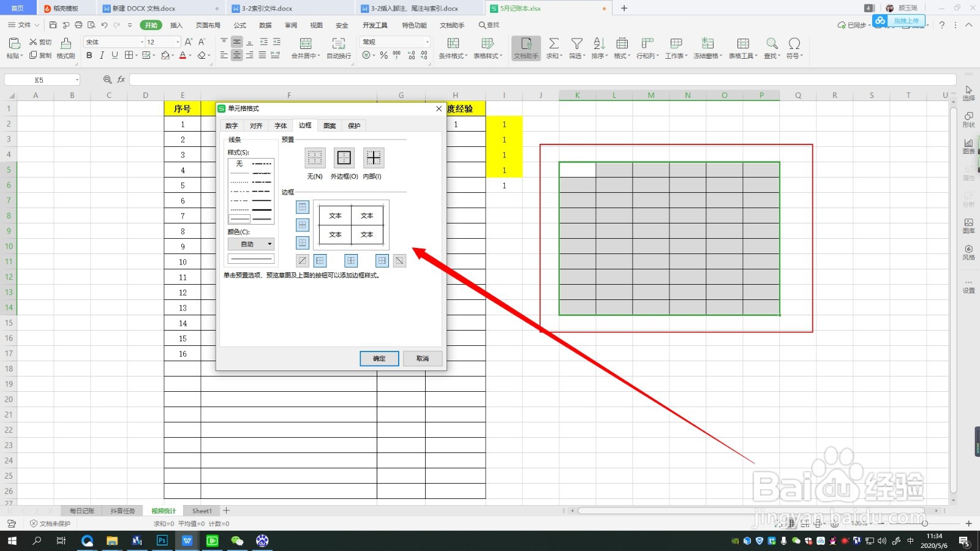
Task: Click the percent style icon
Action: pyautogui.click(x=383, y=55)
